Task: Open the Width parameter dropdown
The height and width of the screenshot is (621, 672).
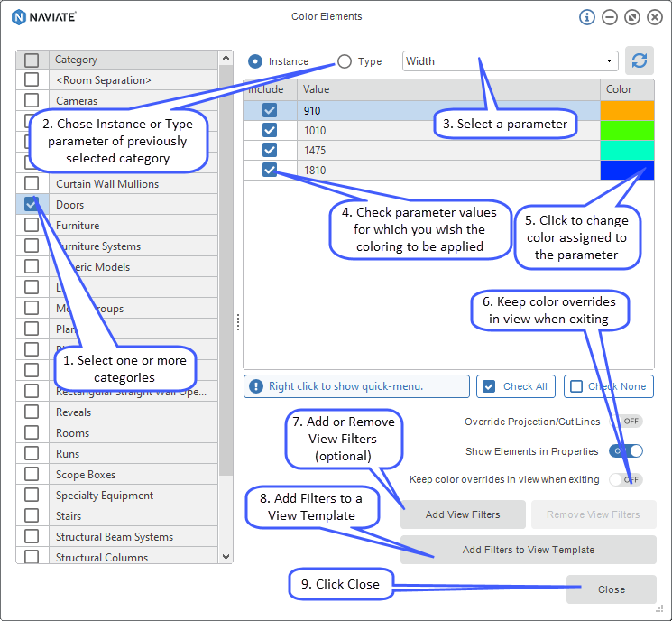Action: pos(510,61)
